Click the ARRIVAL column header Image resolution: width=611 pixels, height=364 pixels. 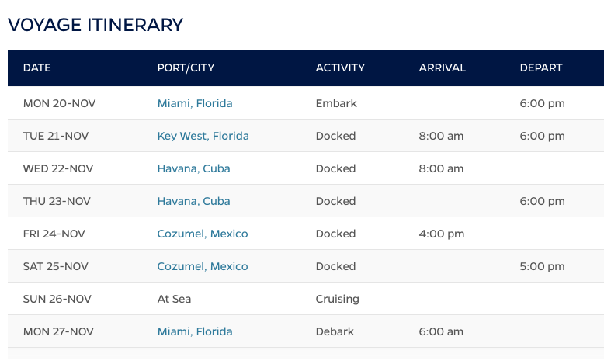(x=442, y=68)
